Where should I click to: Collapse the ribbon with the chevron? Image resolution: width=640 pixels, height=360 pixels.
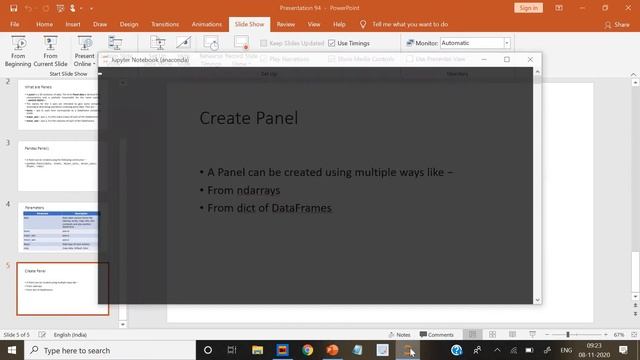tap(633, 74)
